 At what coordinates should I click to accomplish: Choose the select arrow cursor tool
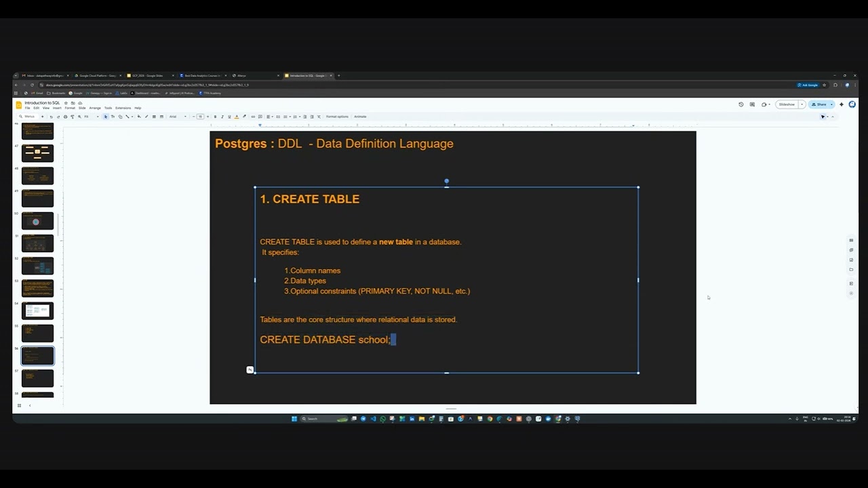106,117
